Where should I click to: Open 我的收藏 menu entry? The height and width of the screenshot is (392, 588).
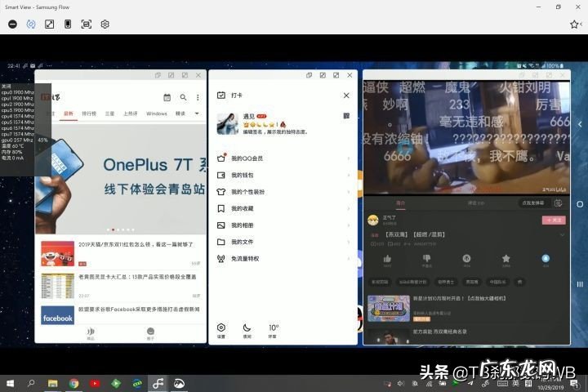coord(283,208)
